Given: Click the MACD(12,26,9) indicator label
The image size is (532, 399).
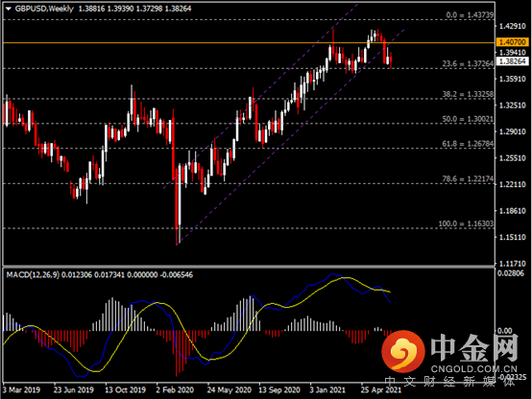Looking at the screenshot, I should pos(33,274).
